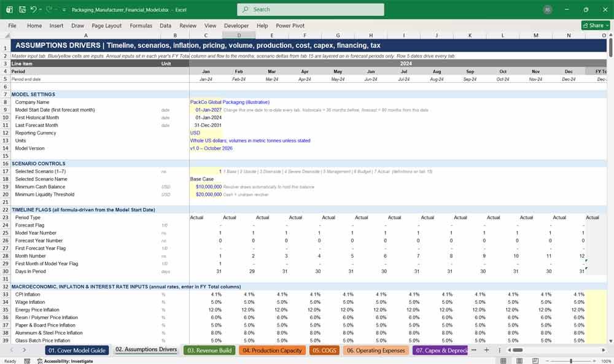The height and width of the screenshot is (364, 614).
Task: Select the Minimum Cash Balance $10,000,000 cell
Action: (x=206, y=187)
